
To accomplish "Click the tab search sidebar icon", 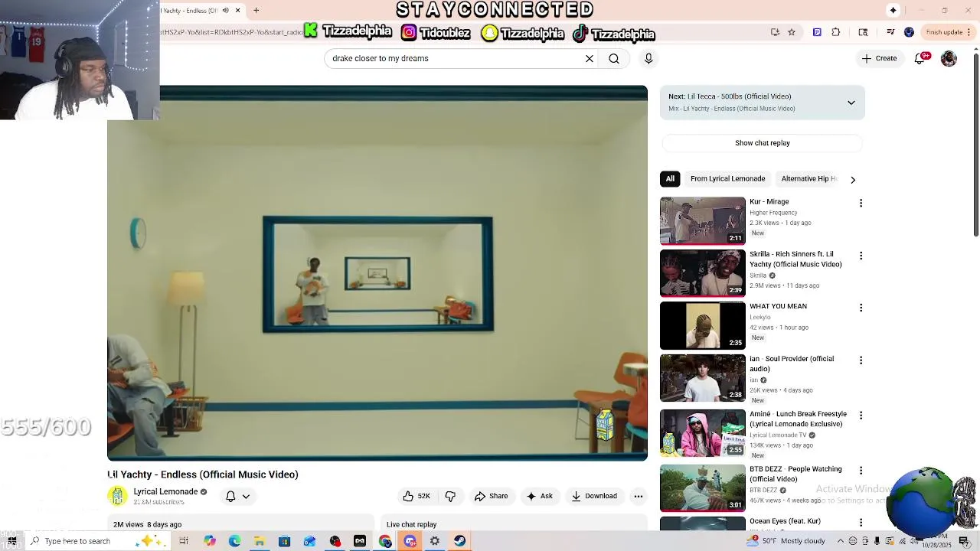I will point(864,32).
